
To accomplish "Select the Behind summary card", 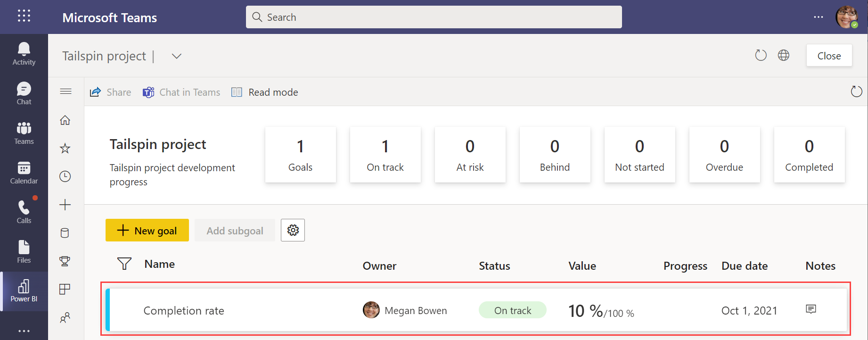I will pyautogui.click(x=555, y=154).
